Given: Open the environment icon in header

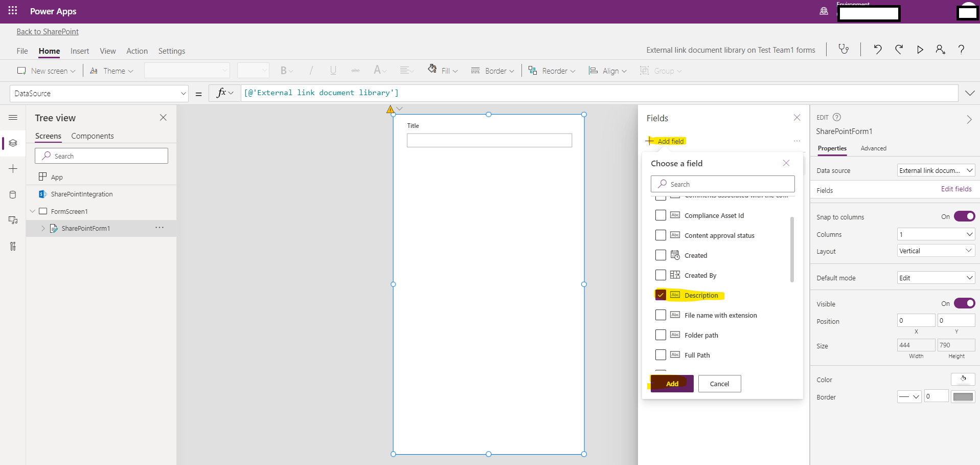Looking at the screenshot, I should coord(824,11).
